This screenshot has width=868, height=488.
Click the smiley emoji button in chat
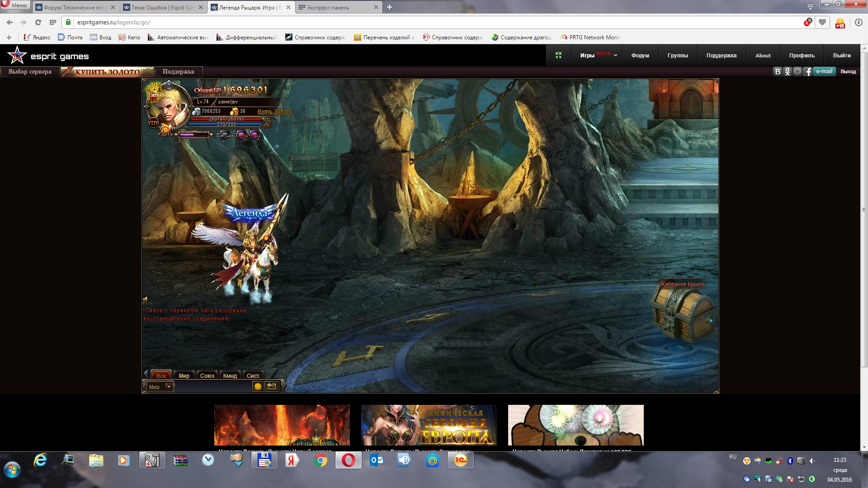pos(258,386)
